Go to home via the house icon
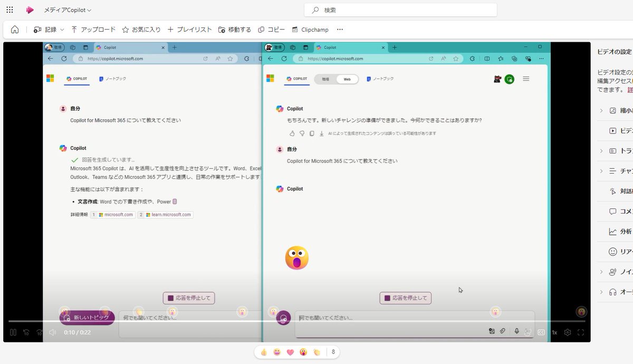 15,30
